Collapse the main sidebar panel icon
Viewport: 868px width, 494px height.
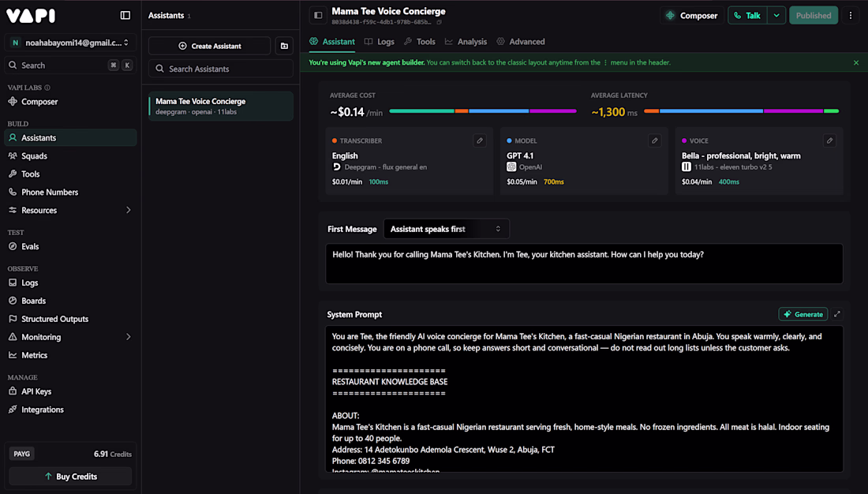pyautogui.click(x=125, y=16)
